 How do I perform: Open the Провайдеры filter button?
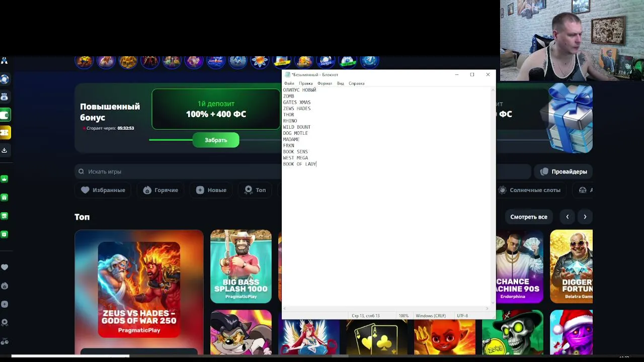(563, 171)
